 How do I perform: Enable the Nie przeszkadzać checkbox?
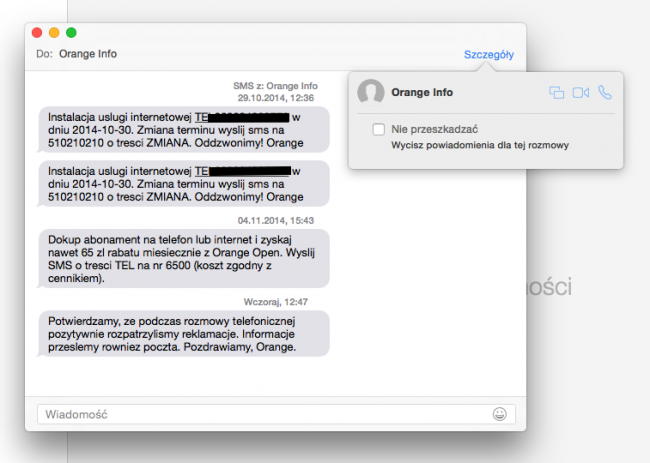[378, 129]
